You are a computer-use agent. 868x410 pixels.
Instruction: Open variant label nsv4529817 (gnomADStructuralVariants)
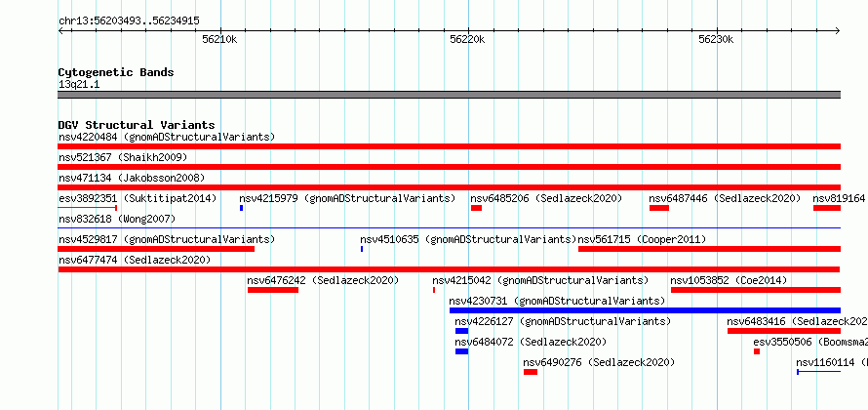click(x=167, y=239)
